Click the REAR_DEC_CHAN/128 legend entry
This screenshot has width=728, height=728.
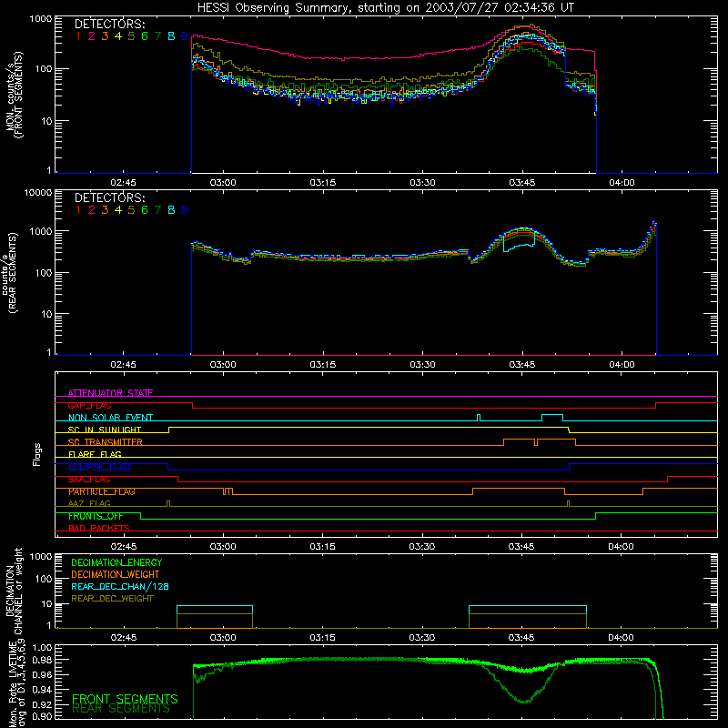pos(120,586)
